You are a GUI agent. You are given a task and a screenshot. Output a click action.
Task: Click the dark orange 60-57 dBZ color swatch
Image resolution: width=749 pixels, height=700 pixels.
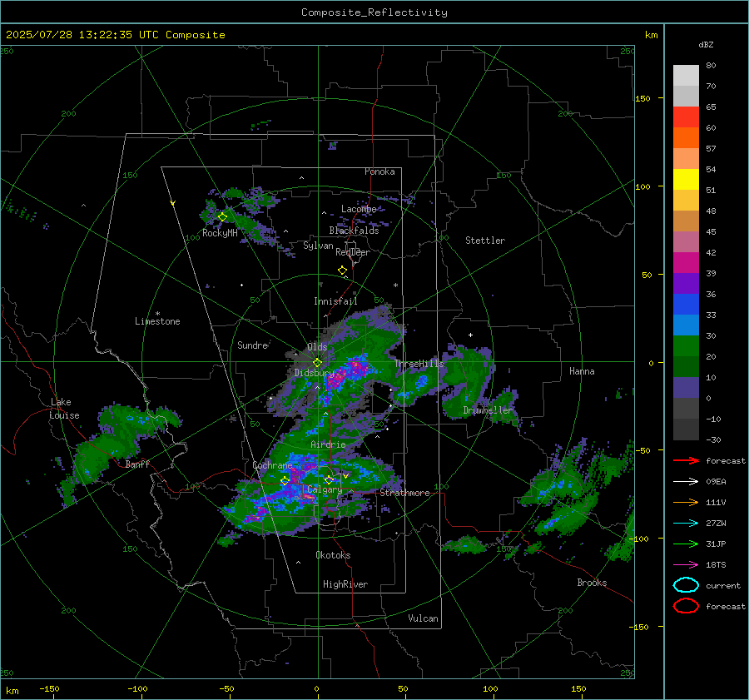tap(686, 138)
